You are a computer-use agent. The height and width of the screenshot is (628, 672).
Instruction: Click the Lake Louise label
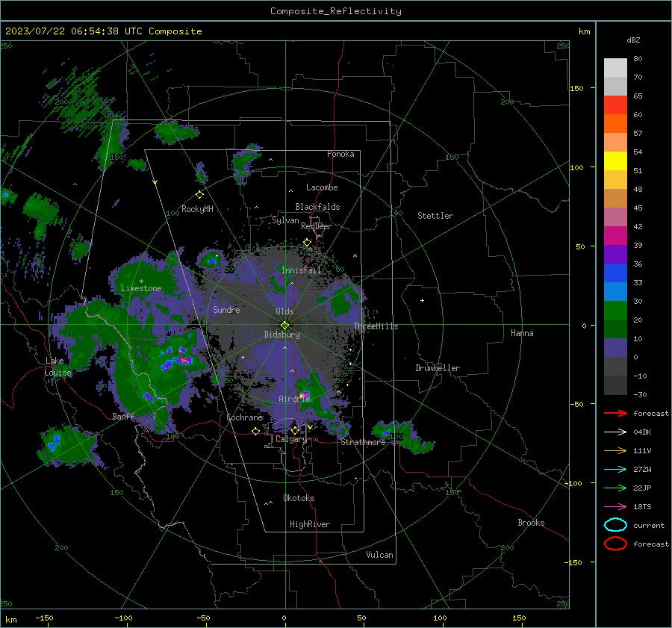click(57, 367)
